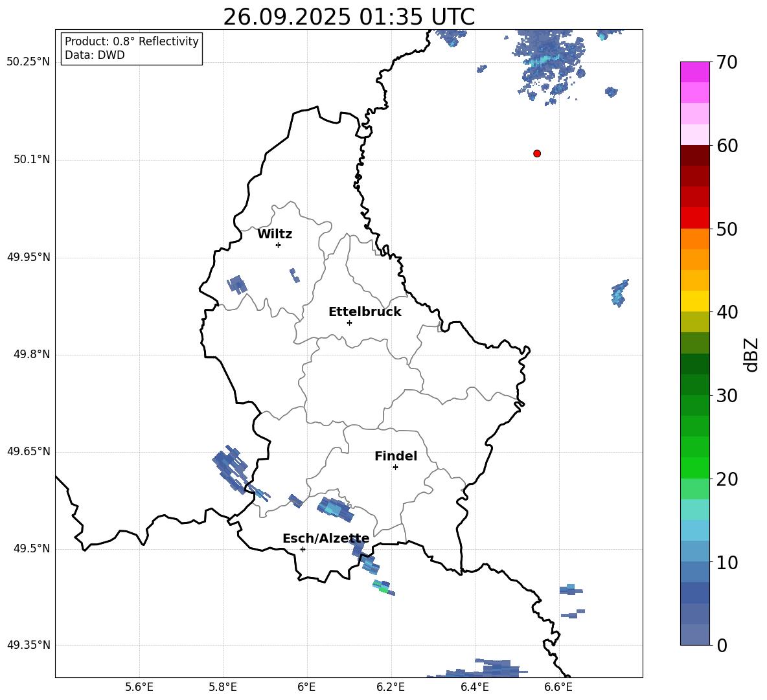Click the 50.1°N latitude label

pyautogui.click(x=31, y=160)
